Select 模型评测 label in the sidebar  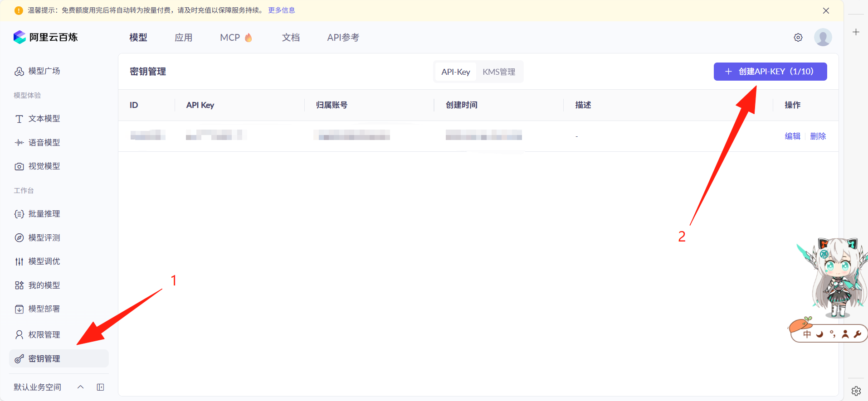(x=44, y=237)
